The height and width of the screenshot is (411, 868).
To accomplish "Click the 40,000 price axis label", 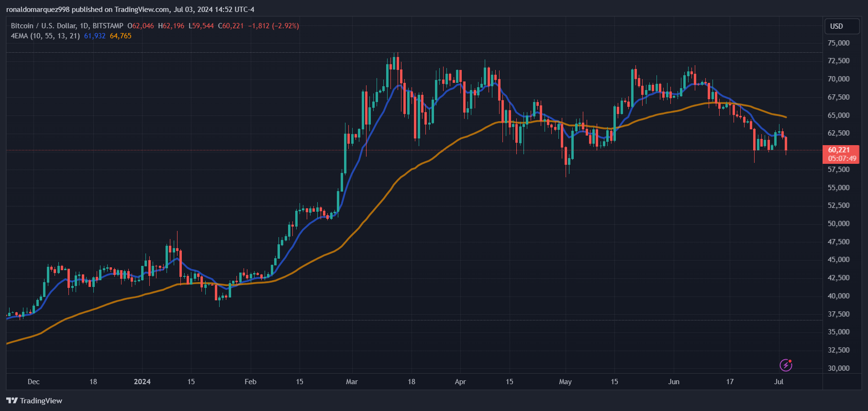I will point(838,296).
